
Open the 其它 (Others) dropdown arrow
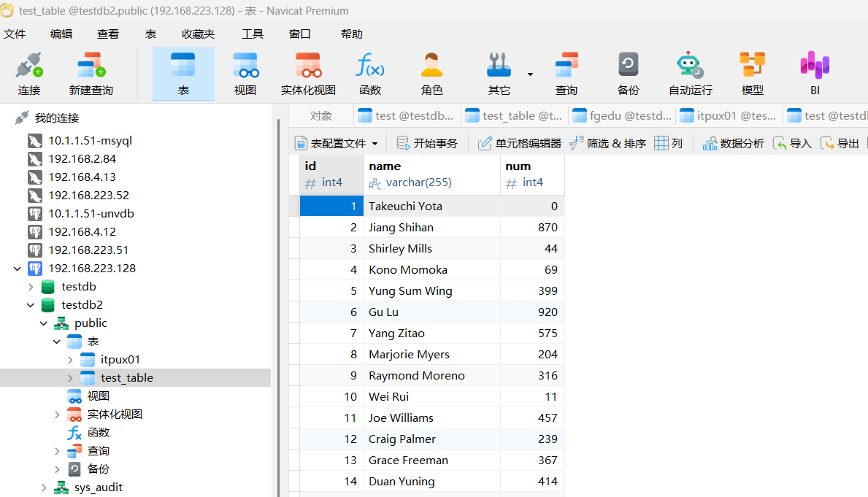coord(530,74)
